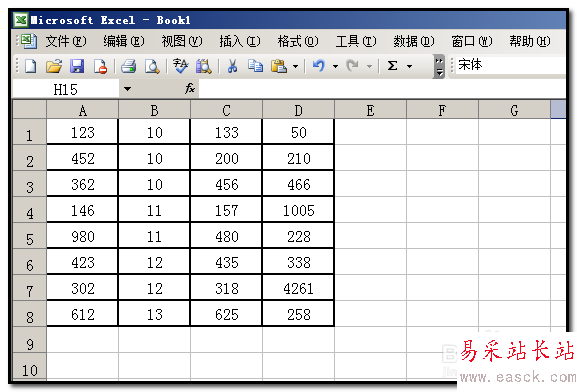
Task: Select row 8 header
Action: point(29,314)
